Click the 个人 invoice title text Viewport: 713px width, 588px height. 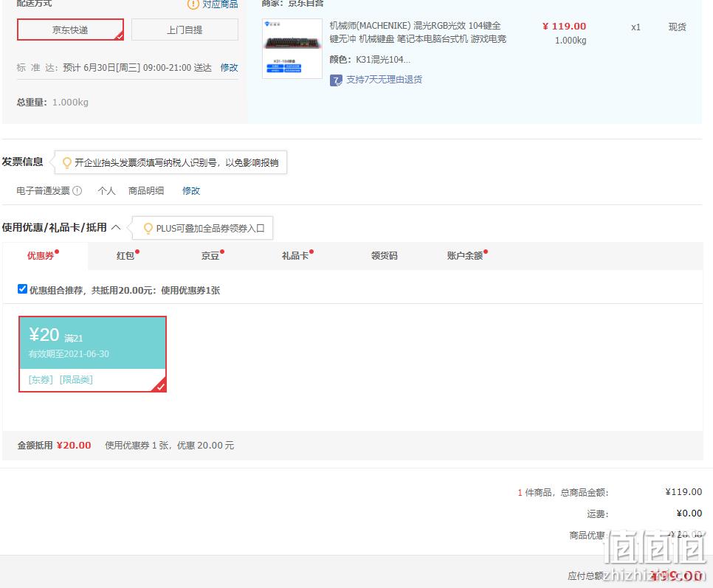click(x=106, y=191)
